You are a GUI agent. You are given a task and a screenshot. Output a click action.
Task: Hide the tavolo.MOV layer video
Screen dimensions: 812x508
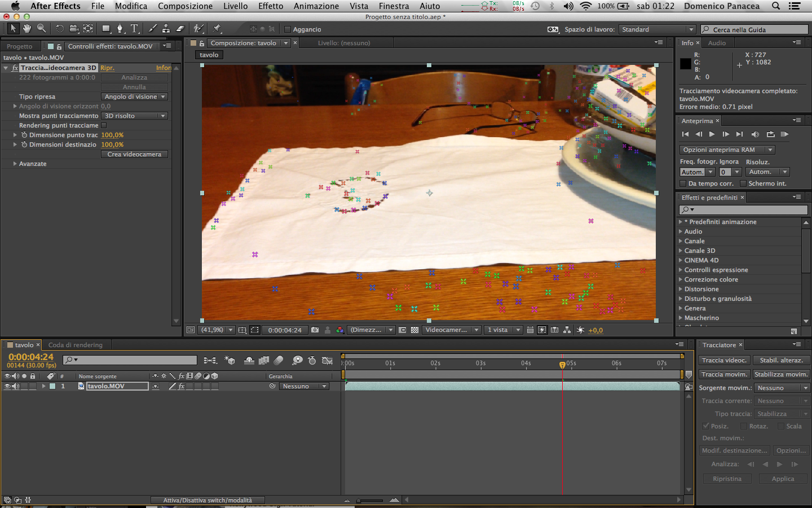[x=7, y=386]
